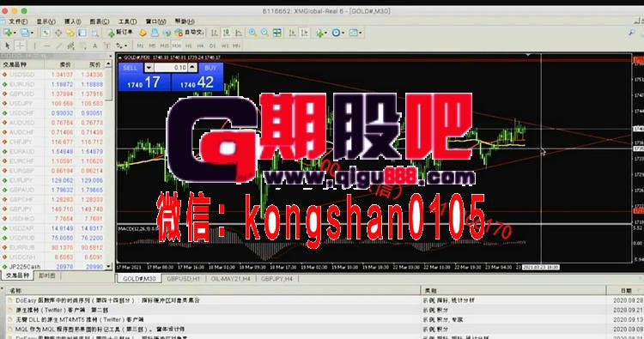
Task: Click the 0.10 lot volume field
Action: tap(171, 67)
